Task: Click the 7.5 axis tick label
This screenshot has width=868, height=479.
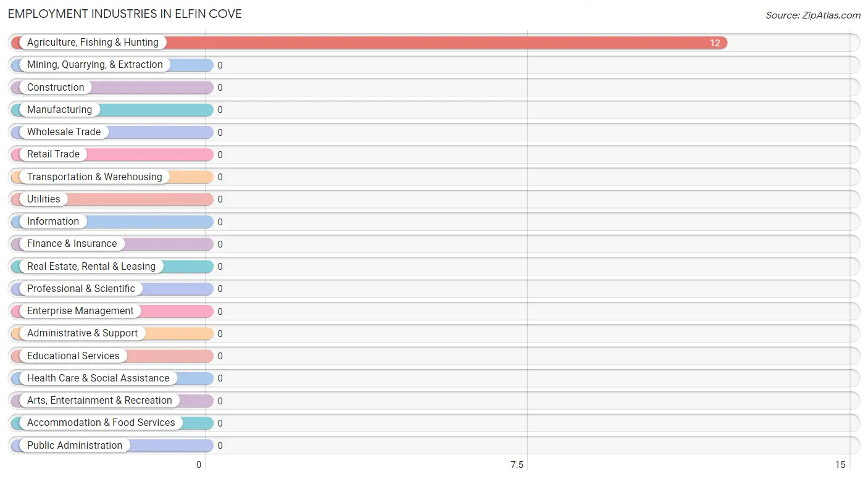Action: (517, 465)
